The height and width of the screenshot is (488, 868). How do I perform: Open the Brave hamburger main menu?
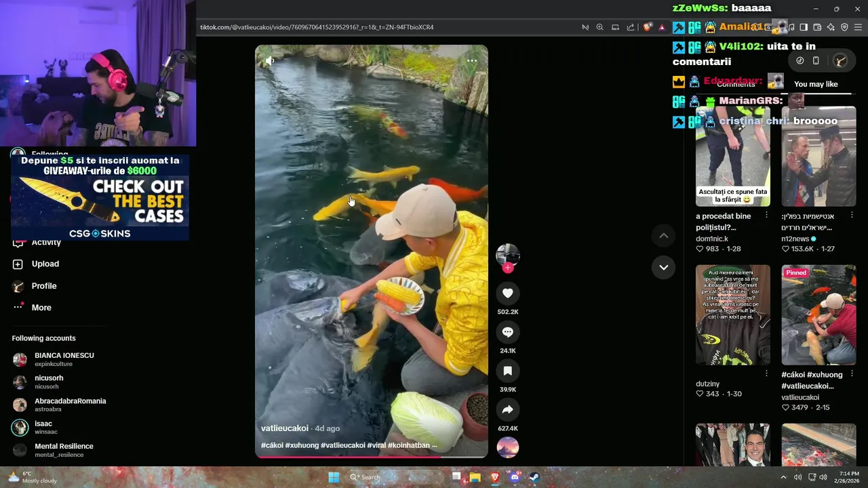pyautogui.click(x=858, y=27)
